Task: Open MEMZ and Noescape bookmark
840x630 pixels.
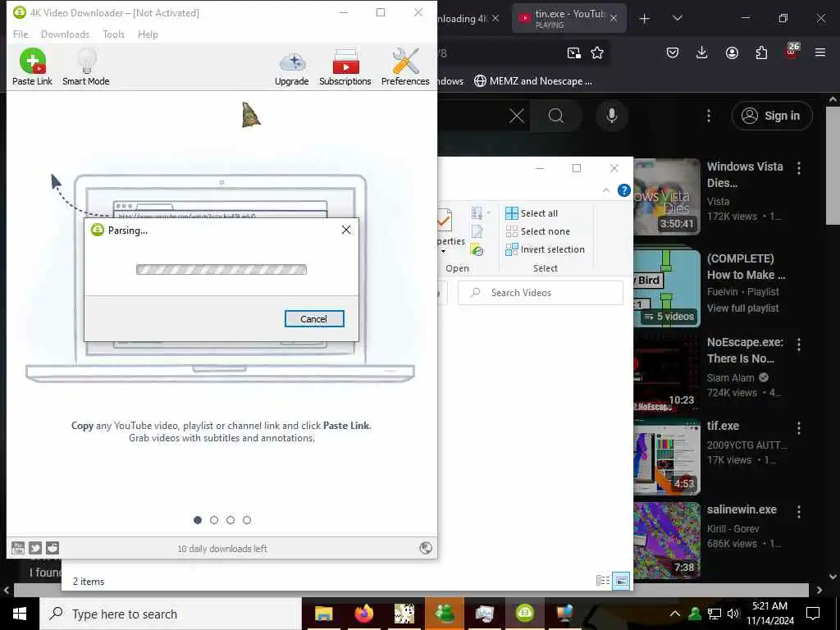Action: tap(533, 81)
